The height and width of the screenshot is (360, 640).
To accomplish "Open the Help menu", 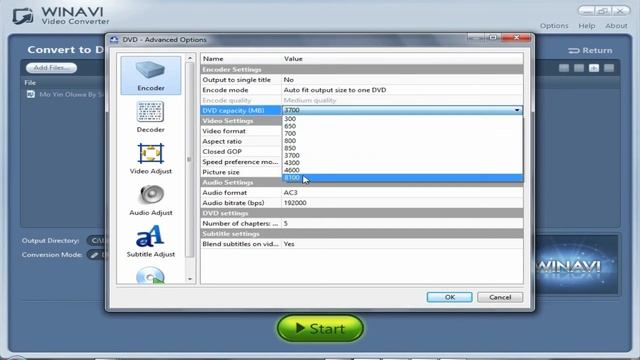I will point(587,26).
